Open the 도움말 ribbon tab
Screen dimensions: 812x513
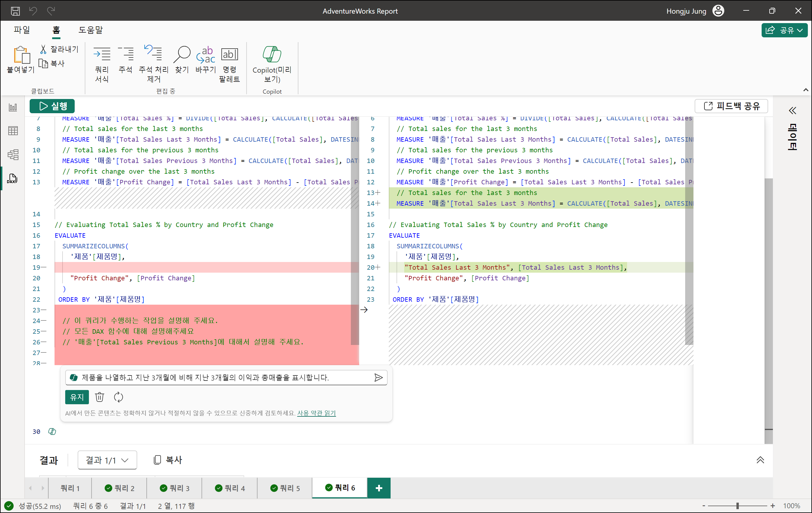[90, 30]
